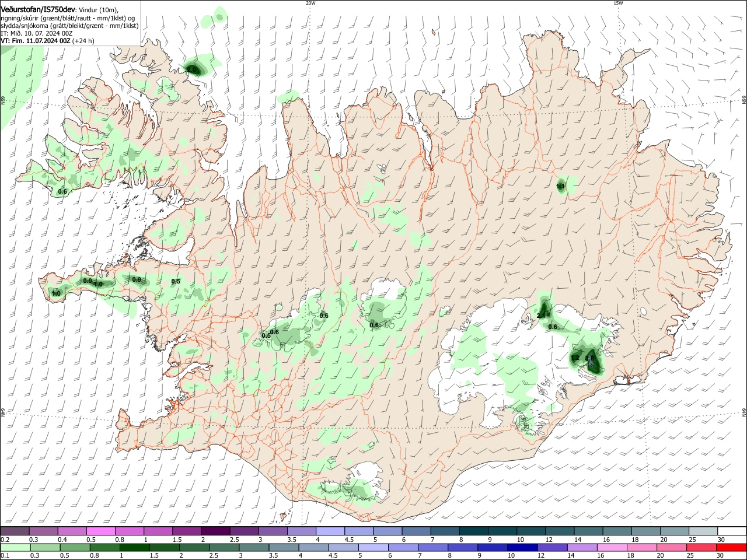This screenshot has height=560, width=747.
Task: Click the '1.2' precipitation value on the map
Action: coord(575,358)
